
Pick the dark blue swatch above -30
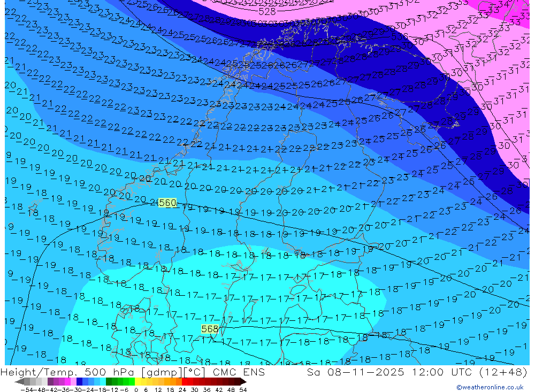(79, 382)
